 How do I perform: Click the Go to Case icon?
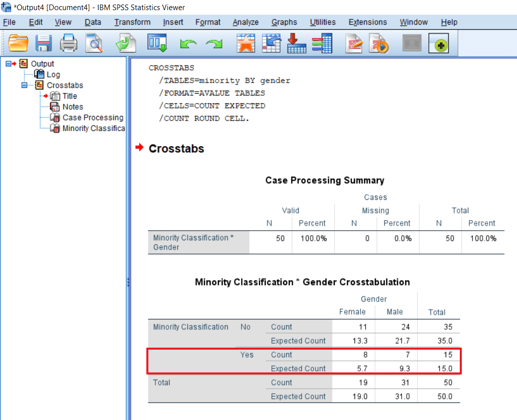pos(271,43)
